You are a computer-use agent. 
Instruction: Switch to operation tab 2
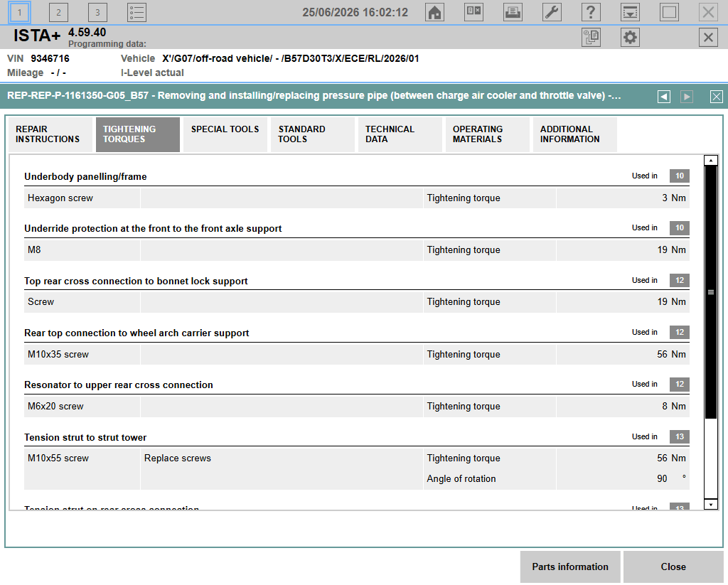[x=58, y=13]
